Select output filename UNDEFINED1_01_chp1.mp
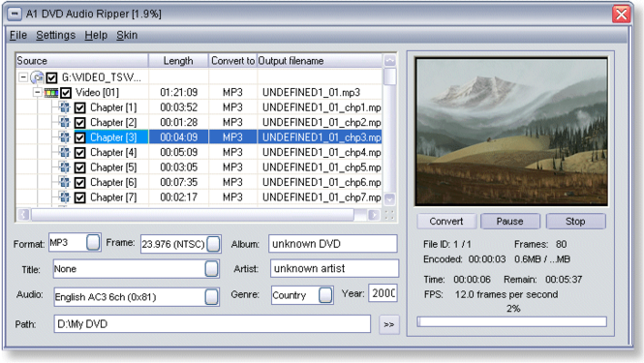Screen dimensions: 644x363 [x=322, y=107]
